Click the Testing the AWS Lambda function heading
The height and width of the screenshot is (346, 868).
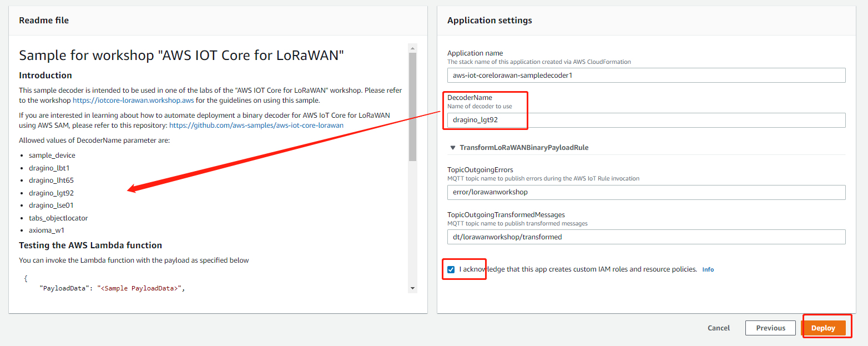[x=90, y=245]
